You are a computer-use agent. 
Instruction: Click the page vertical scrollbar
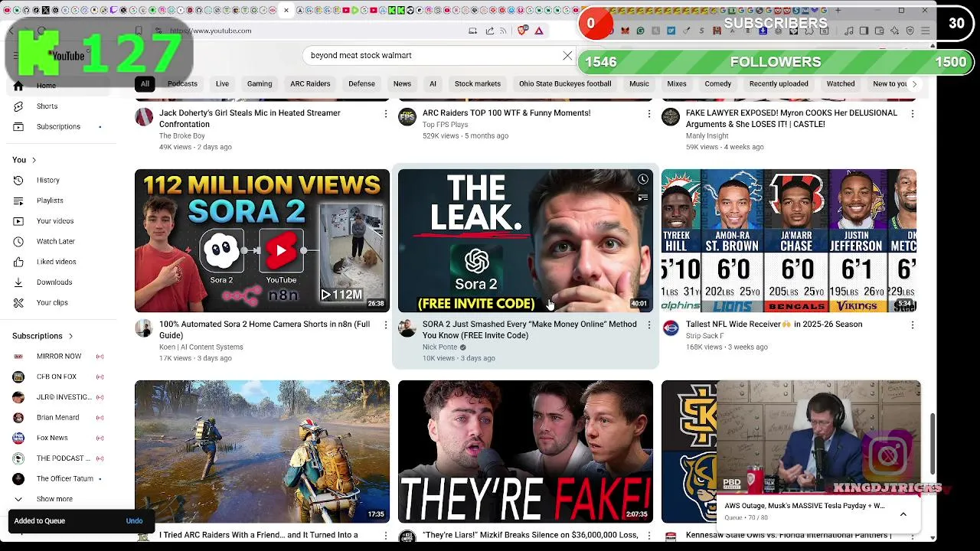[x=933, y=444]
